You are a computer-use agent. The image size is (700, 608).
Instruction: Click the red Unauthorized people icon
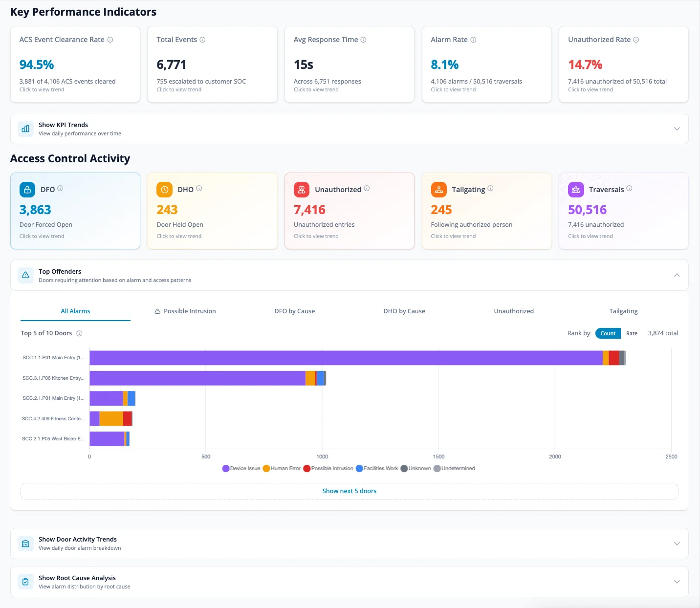pos(302,190)
